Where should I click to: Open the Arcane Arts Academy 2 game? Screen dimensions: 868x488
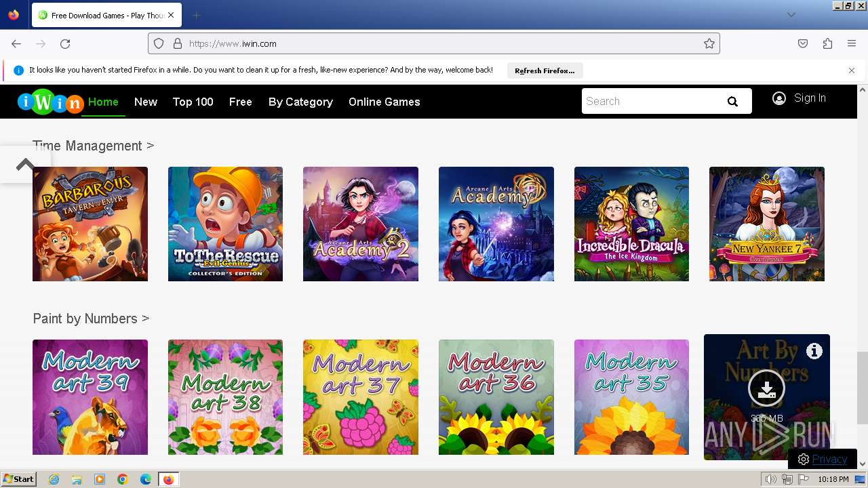click(x=361, y=224)
